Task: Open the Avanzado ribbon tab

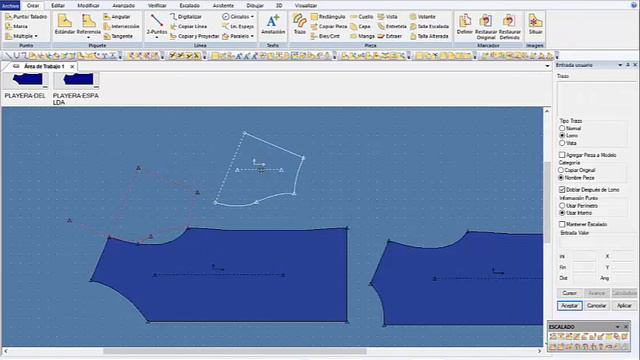Action: point(124,6)
